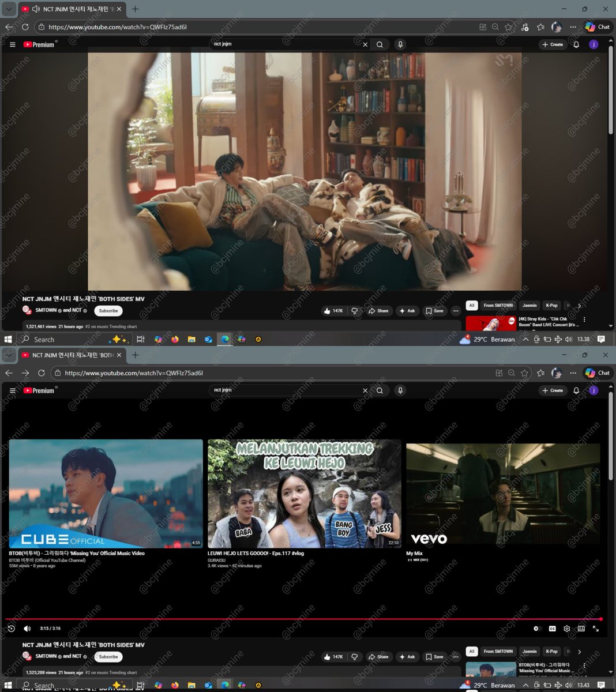This screenshot has width=616, height=692.
Task: Subscribe to SMTOWN in top window
Action: pyautogui.click(x=108, y=311)
